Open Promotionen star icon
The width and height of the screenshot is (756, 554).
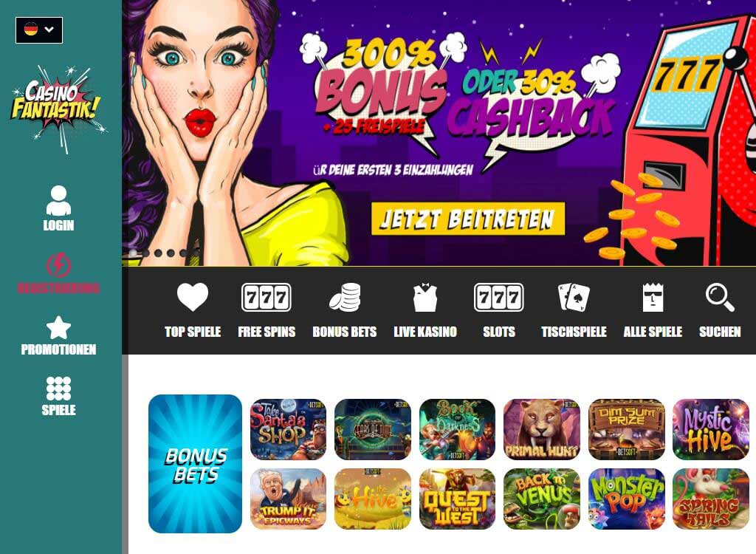tap(58, 328)
